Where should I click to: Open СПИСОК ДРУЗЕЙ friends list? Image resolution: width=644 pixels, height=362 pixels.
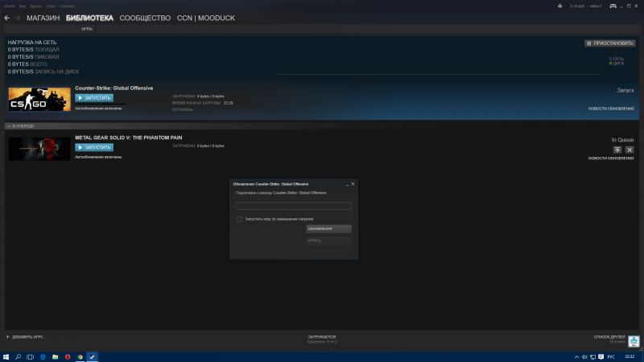609,337
